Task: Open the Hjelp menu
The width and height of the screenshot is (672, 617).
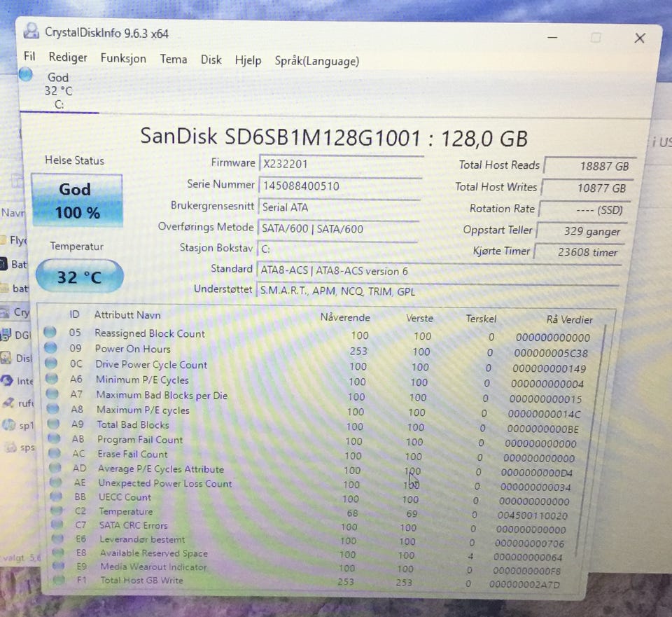Action: 248,60
